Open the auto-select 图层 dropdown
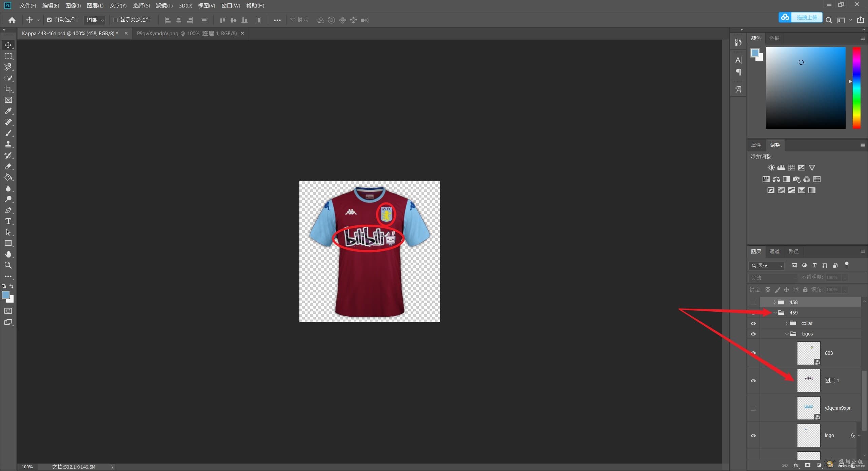This screenshot has width=868, height=471. click(95, 20)
